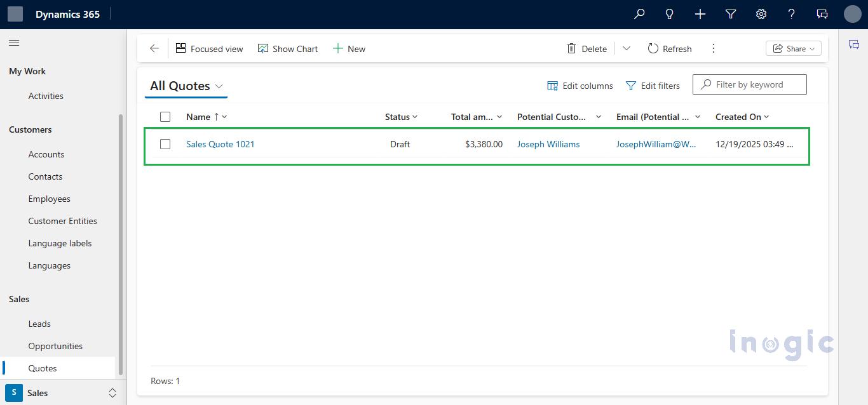Open the settings gear icon

tap(761, 14)
